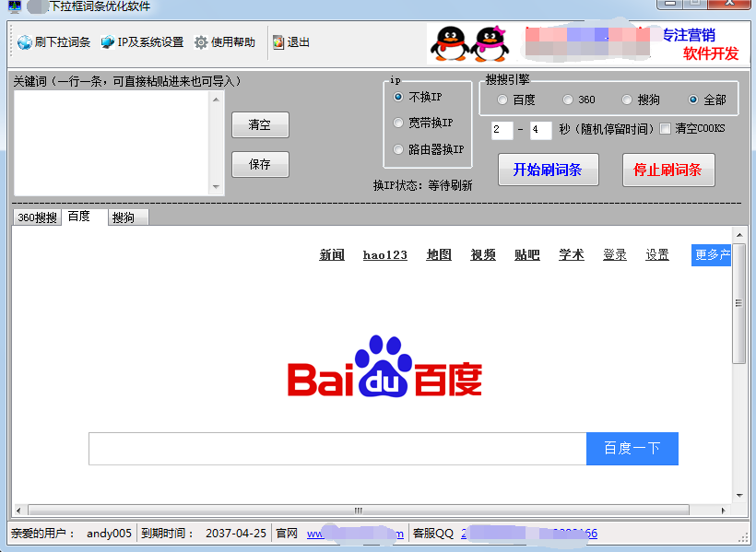Open the 设置 link

pyautogui.click(x=657, y=254)
